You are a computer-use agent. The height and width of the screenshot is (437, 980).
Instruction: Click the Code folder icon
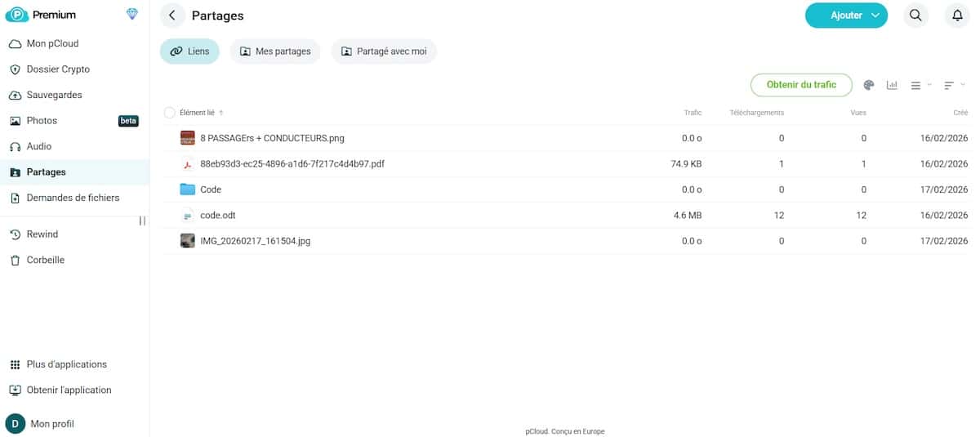click(x=187, y=190)
